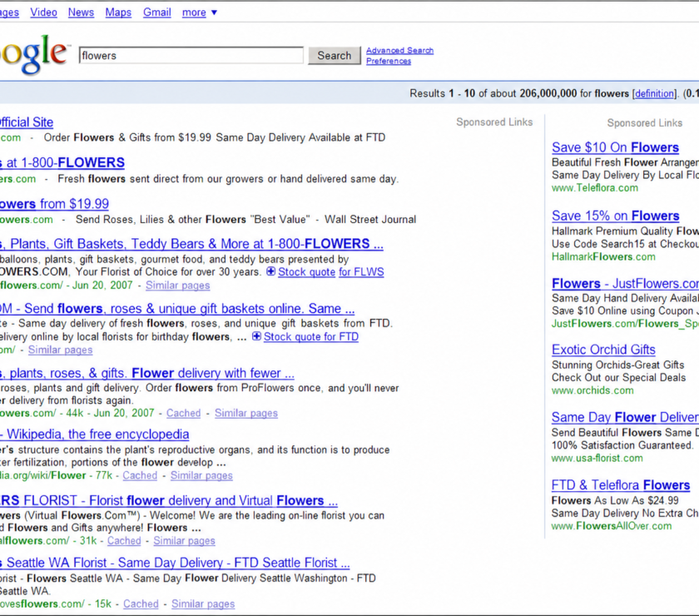Open the more menu link
This screenshot has height=616, width=699.
[x=194, y=12]
